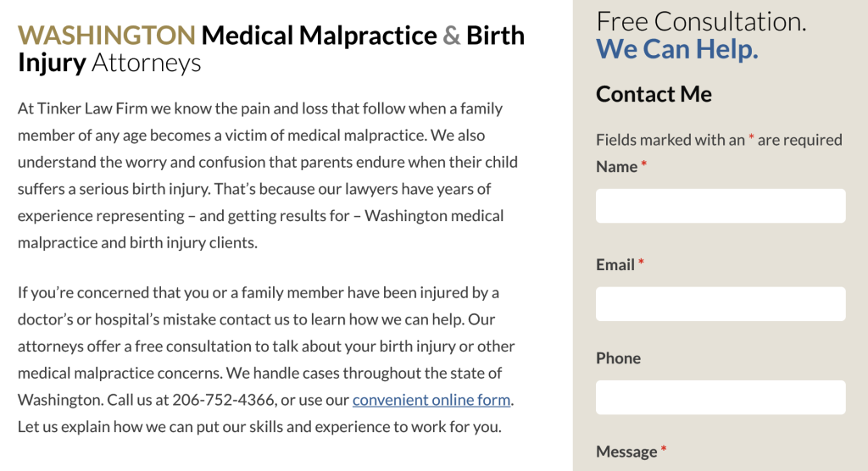868x471 pixels.
Task: Open the convenient online form link
Action: tap(431, 400)
